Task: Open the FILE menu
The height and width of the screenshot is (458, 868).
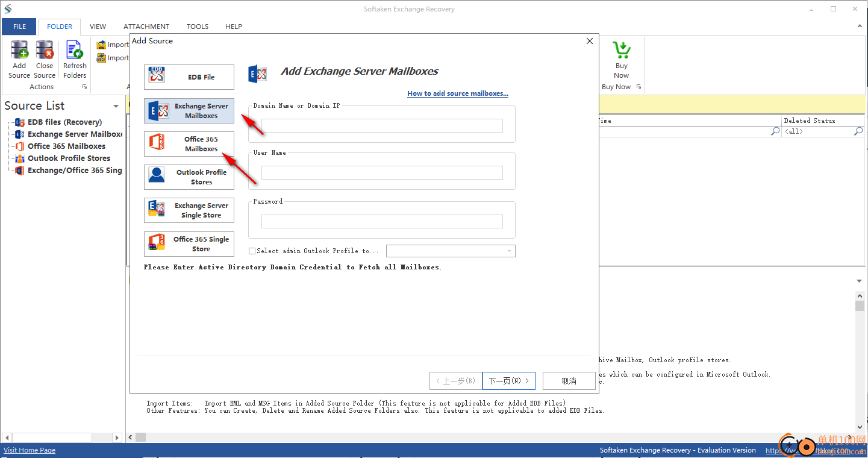Action: [19, 27]
